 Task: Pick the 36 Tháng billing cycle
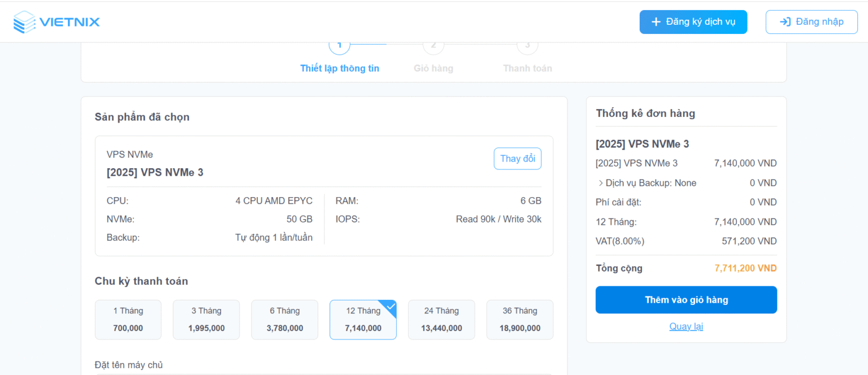tap(520, 320)
